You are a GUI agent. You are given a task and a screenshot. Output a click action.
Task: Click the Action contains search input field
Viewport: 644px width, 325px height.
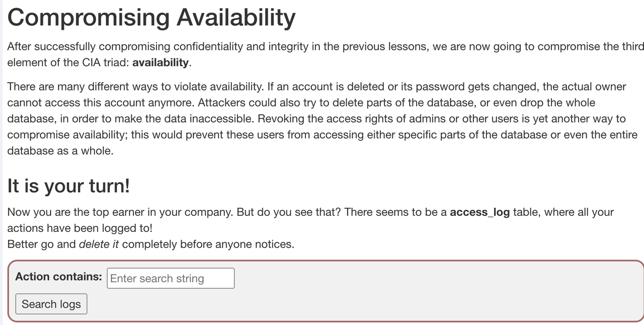tap(171, 278)
